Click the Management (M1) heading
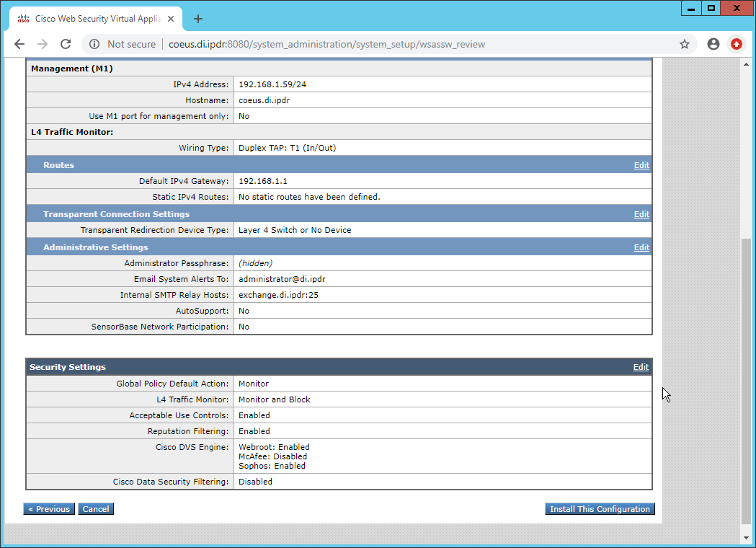This screenshot has height=548, width=756. (72, 68)
